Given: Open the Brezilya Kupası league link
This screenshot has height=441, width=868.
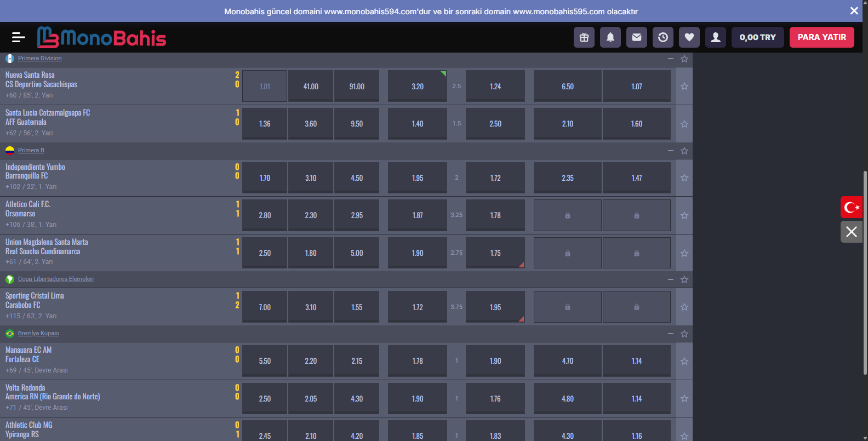Looking at the screenshot, I should point(38,334).
